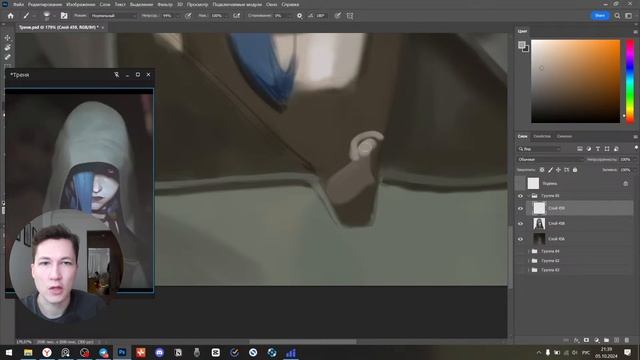Hide the Слой 459 layer
The height and width of the screenshot is (360, 640).
tap(520, 208)
